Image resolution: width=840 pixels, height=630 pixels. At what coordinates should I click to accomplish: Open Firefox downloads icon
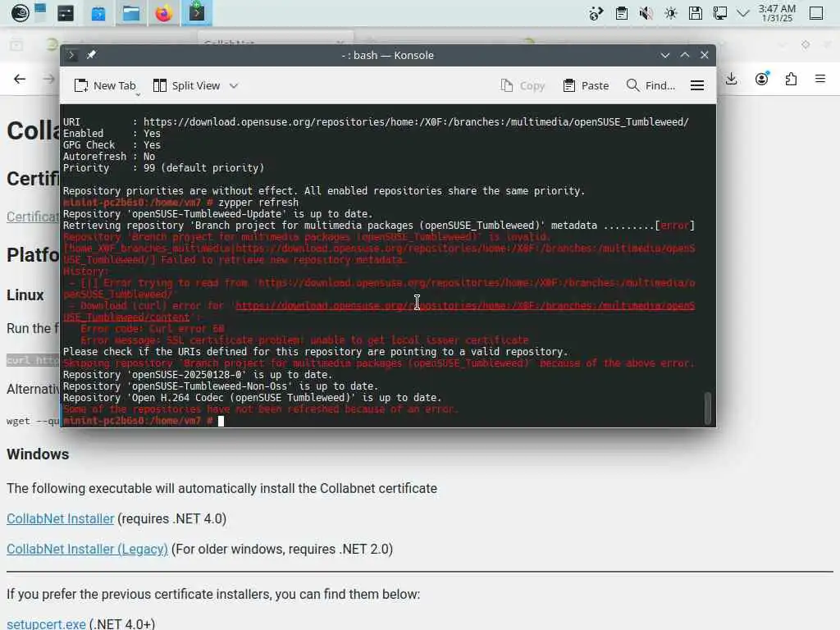coord(731,80)
